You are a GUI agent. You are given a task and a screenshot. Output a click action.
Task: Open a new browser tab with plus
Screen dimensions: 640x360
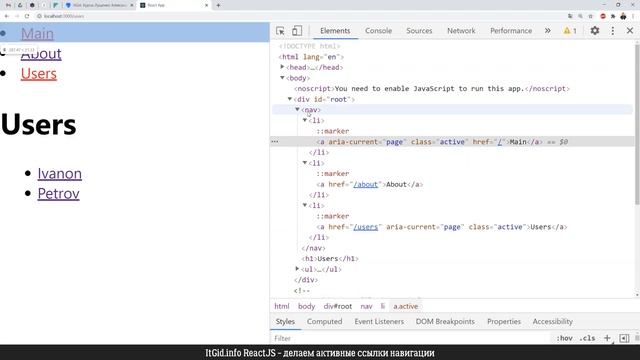click(x=218, y=5)
